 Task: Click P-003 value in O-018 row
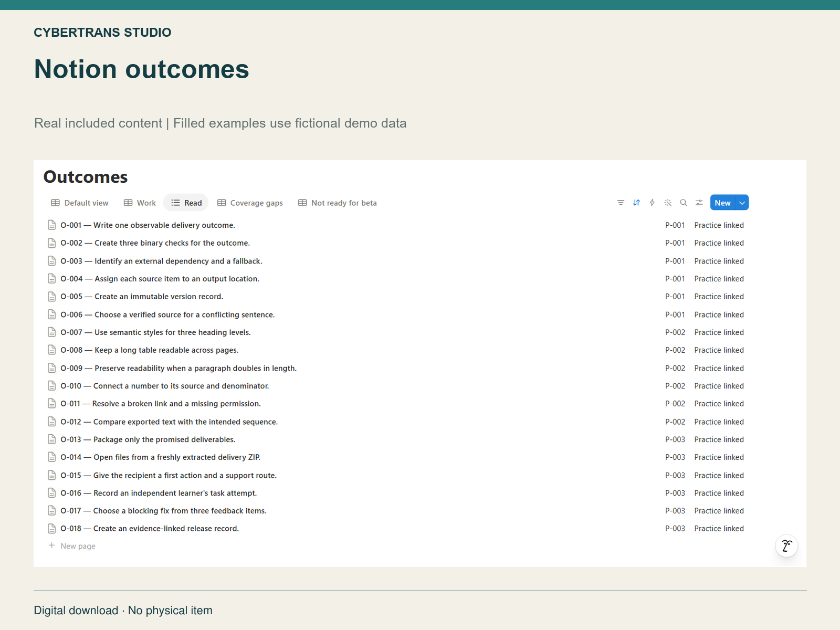click(x=675, y=529)
